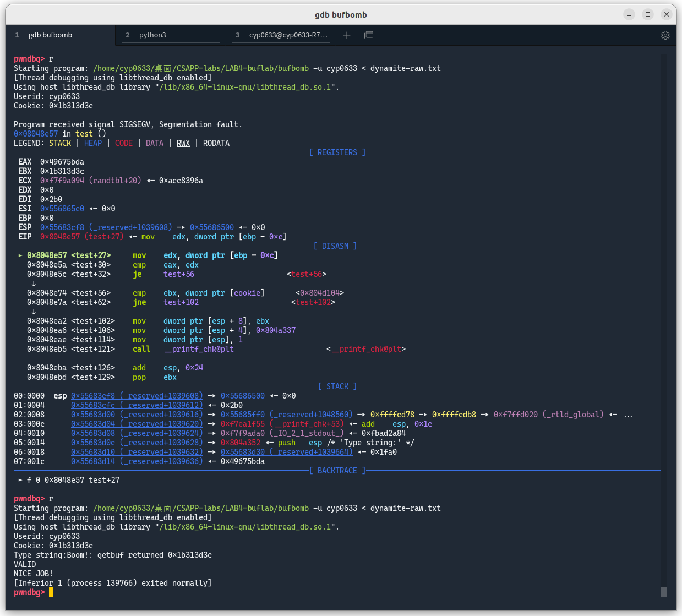
Task: Click the VALID output line
Action: 25,564
